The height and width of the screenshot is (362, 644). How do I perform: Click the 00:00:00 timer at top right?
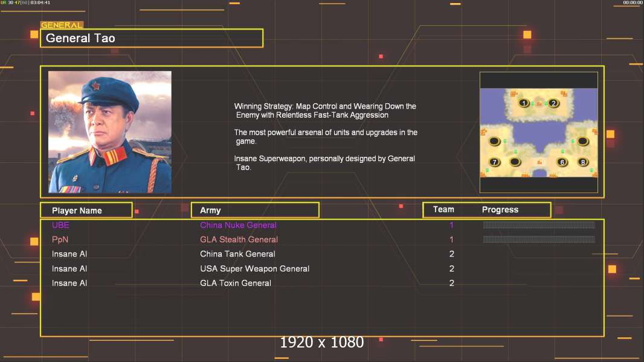pos(633,2)
